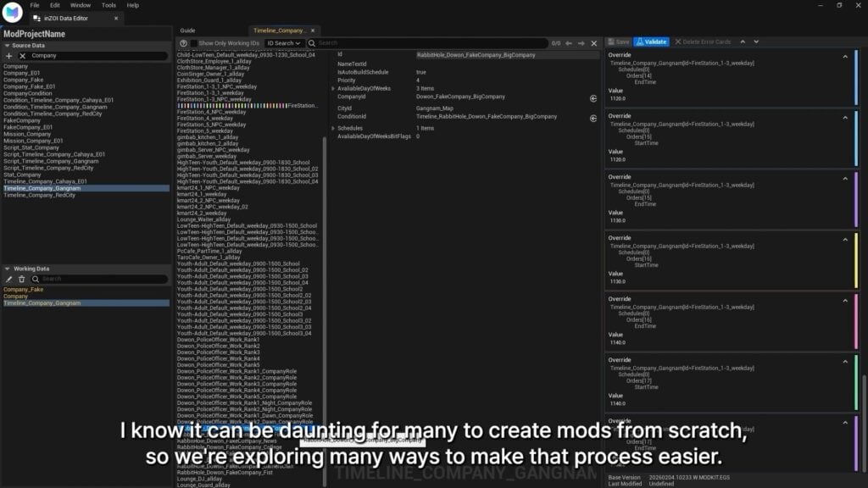
Task: Click the trash delete icon in Working Data
Action: 21,279
